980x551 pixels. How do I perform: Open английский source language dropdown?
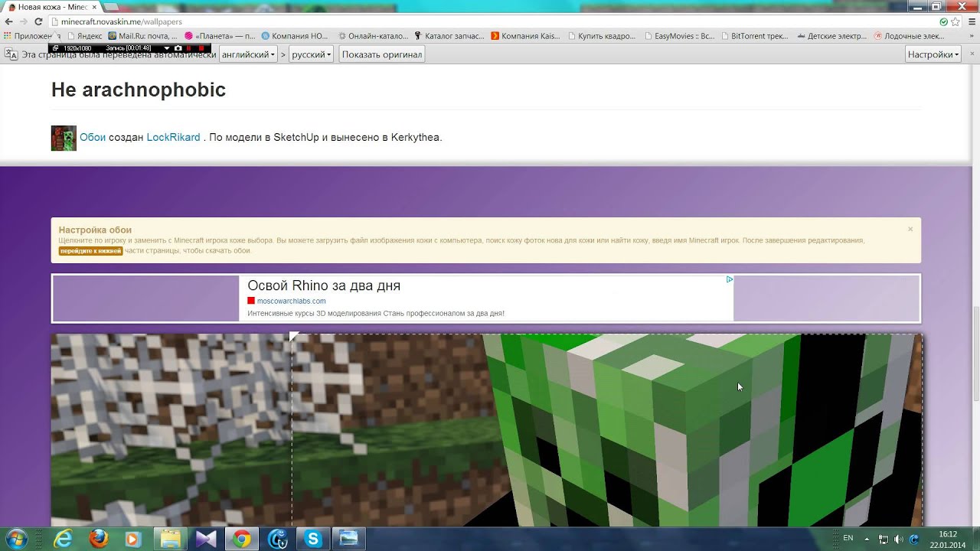248,54
